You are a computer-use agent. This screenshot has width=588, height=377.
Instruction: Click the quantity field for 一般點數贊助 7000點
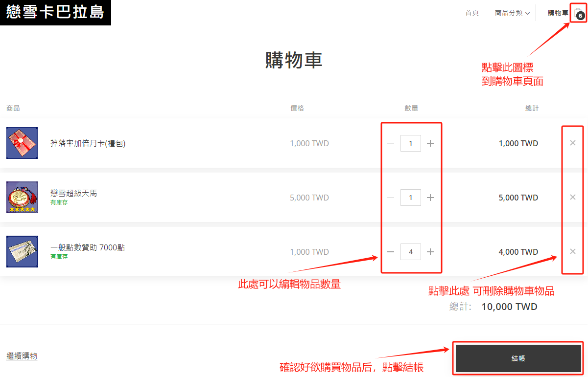[410, 252]
